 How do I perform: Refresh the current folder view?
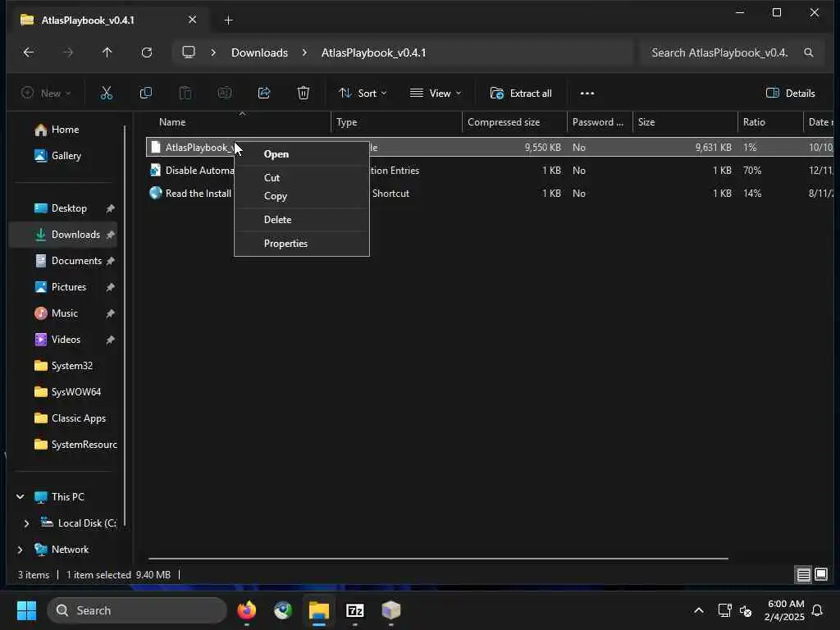[x=146, y=52]
